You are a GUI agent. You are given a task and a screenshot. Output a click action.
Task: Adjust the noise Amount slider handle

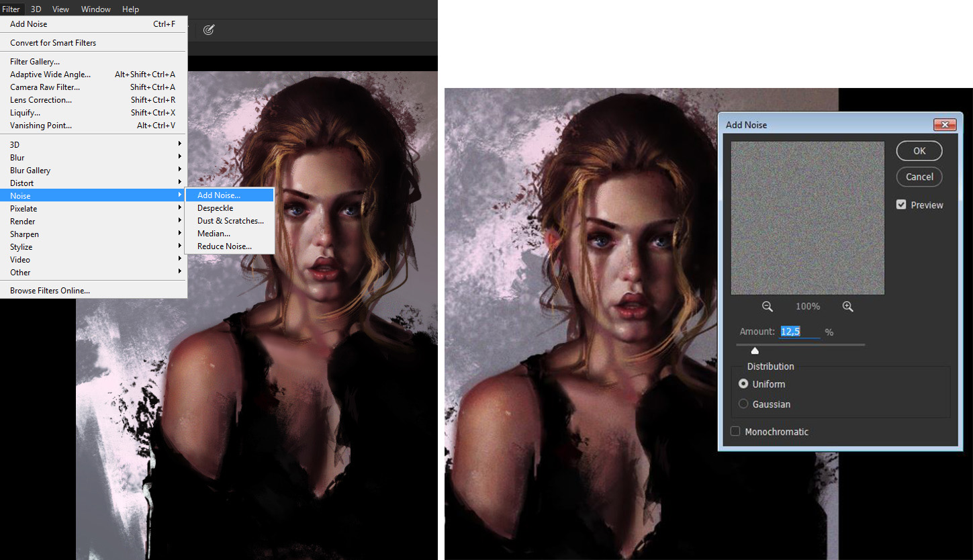click(755, 351)
